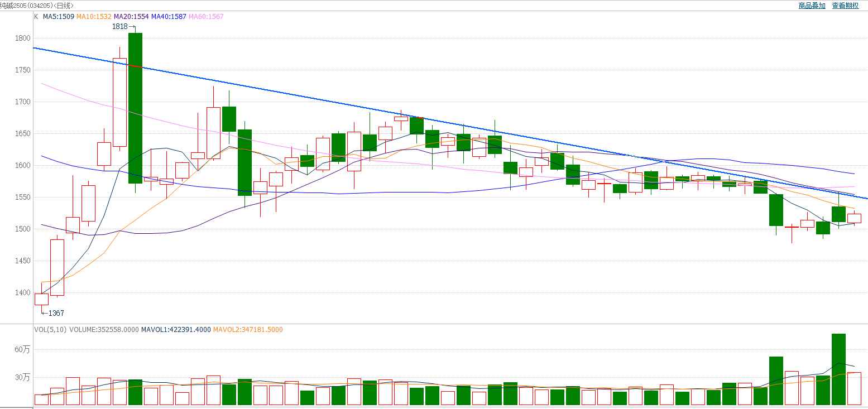The height and width of the screenshot is (409, 868).
Task: Click the 30万 volume axis label
Action: [22, 378]
